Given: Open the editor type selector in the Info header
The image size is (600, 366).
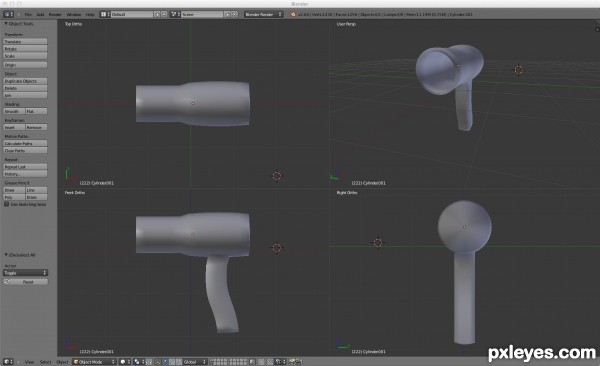Looking at the screenshot, I should [x=8, y=14].
